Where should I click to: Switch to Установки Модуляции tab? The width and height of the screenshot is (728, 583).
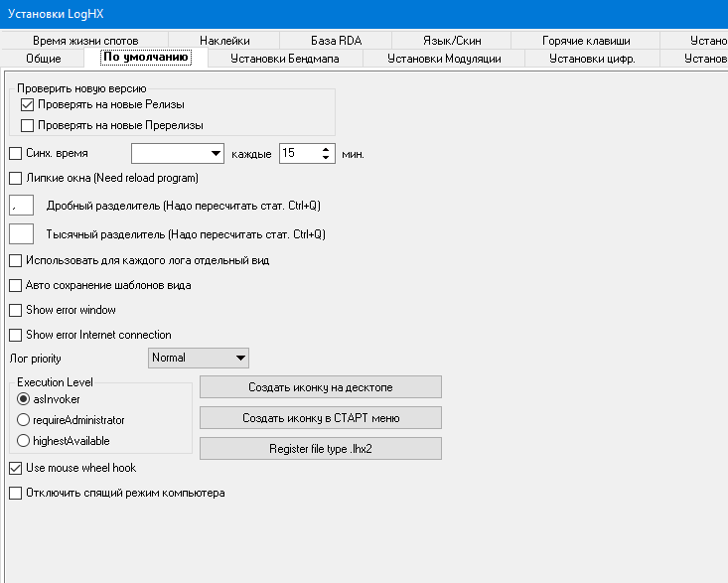pos(444,59)
